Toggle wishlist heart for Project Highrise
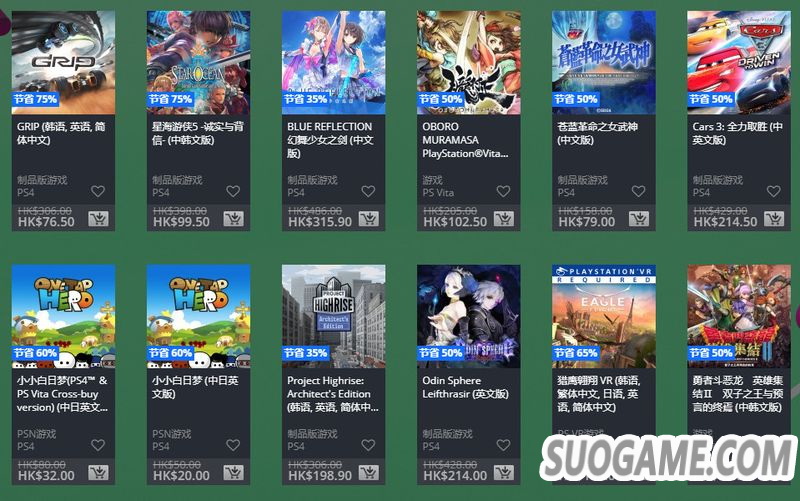The height and width of the screenshot is (501, 800). click(x=368, y=445)
